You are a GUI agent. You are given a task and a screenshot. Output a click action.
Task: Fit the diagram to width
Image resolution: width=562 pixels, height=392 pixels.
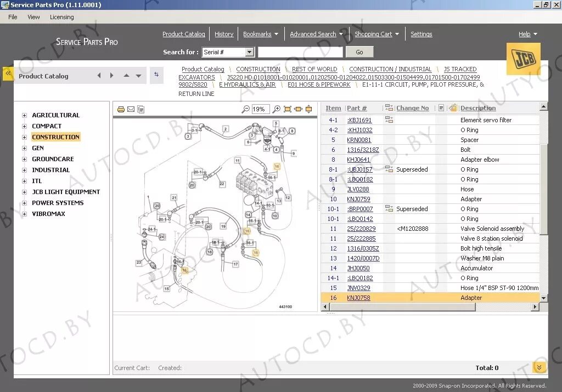(x=298, y=109)
